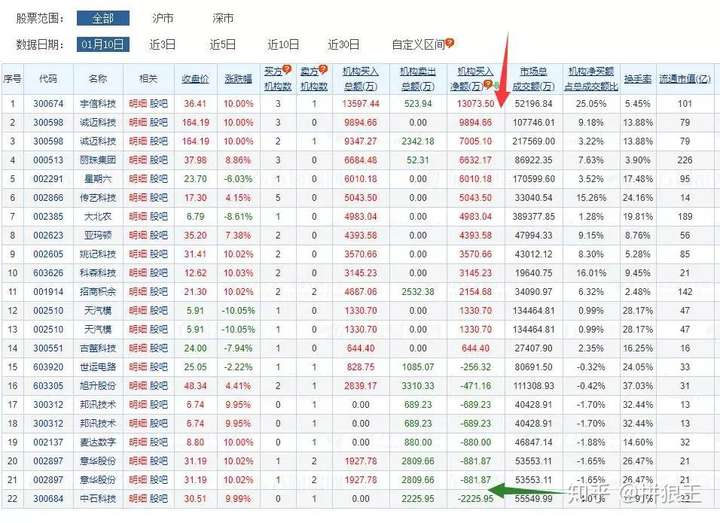Open stock code 300551 link
This screenshot has height=523, width=720.
tap(48, 349)
